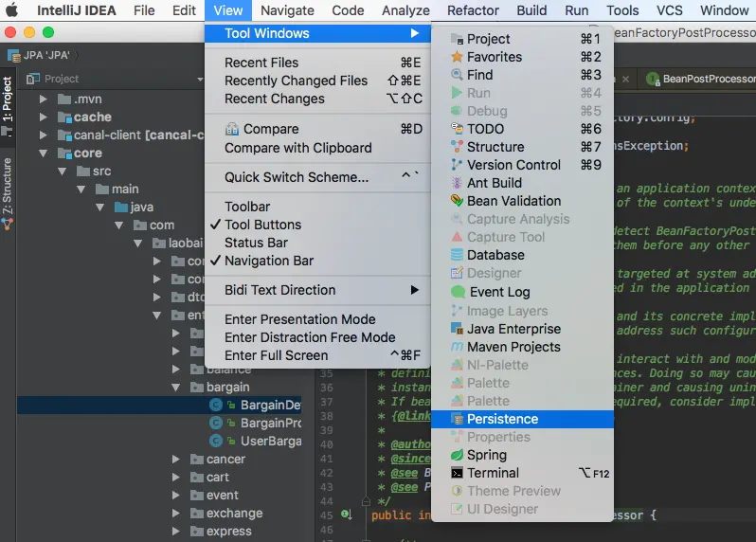Click the gutter implementation icon on line 45
The image size is (756, 542).
(346, 515)
